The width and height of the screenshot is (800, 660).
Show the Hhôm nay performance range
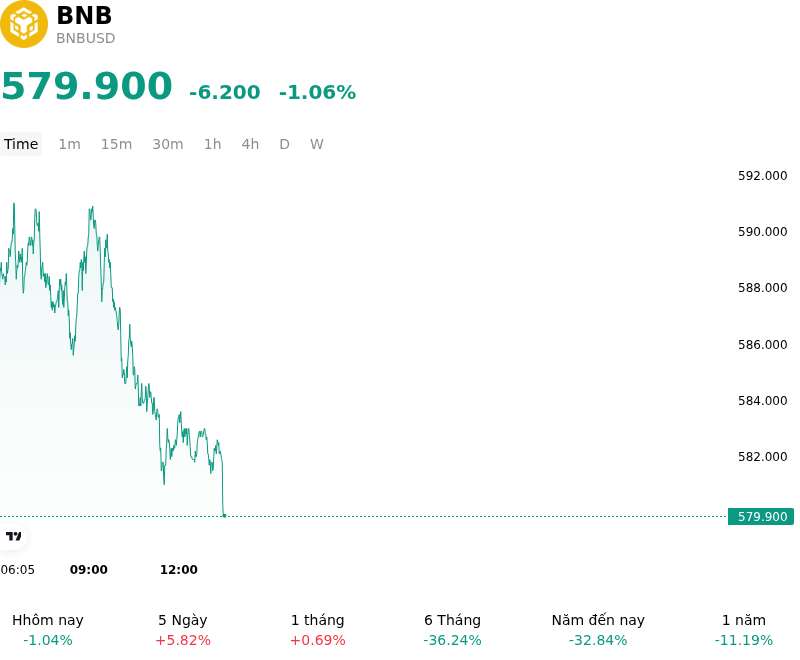(48, 630)
